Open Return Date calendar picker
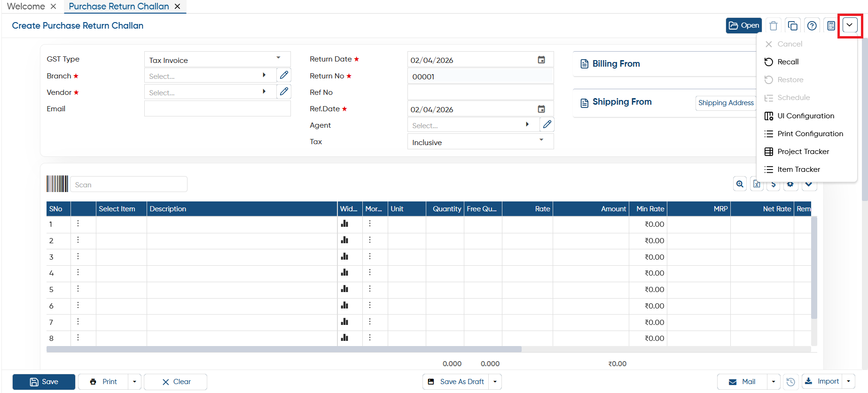868x393 pixels. (541, 60)
